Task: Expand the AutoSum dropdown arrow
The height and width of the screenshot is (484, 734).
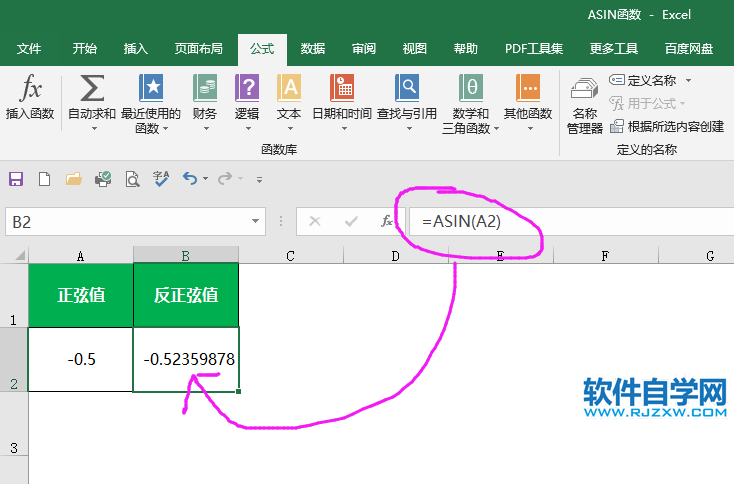Action: pos(94,129)
